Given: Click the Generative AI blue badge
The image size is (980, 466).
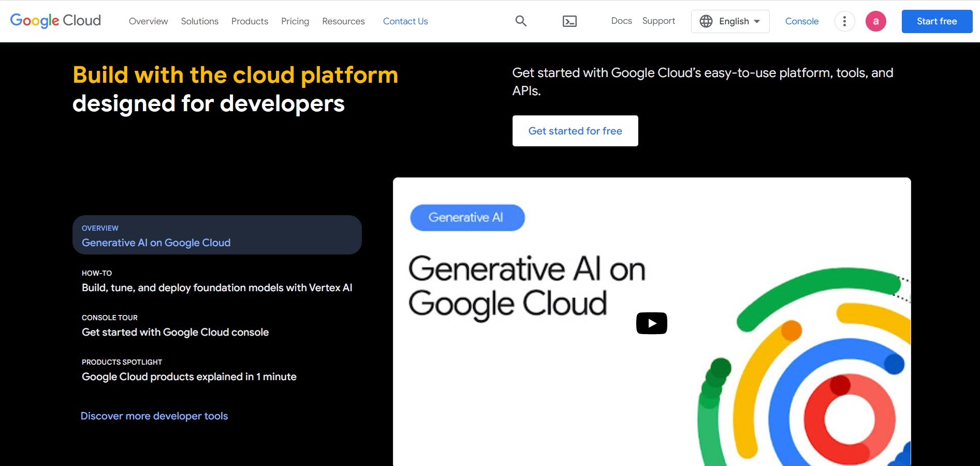Looking at the screenshot, I should (x=467, y=218).
